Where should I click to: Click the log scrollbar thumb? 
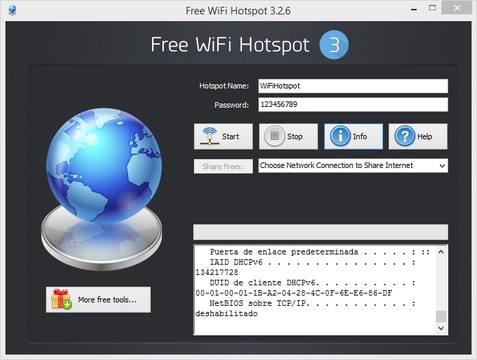pos(441,316)
